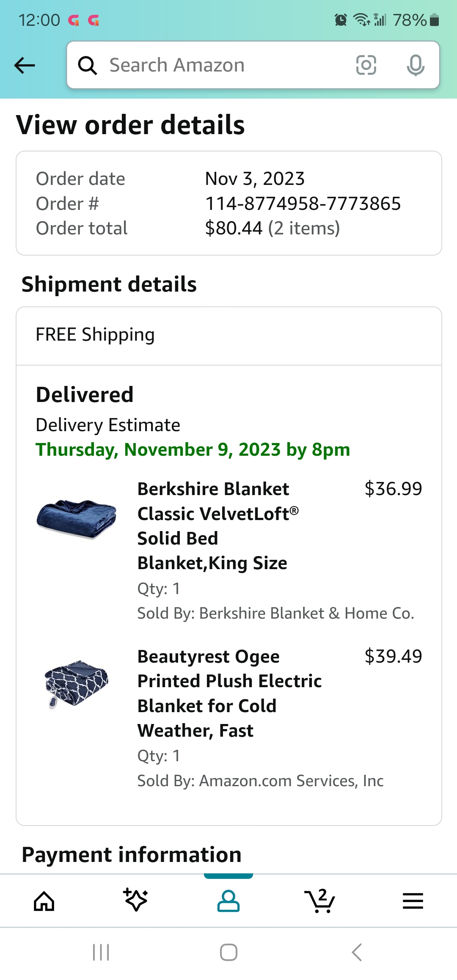Tap Sold By Berkshire Blanket & Home Co.
This screenshot has height=980, width=457.
pos(275,613)
